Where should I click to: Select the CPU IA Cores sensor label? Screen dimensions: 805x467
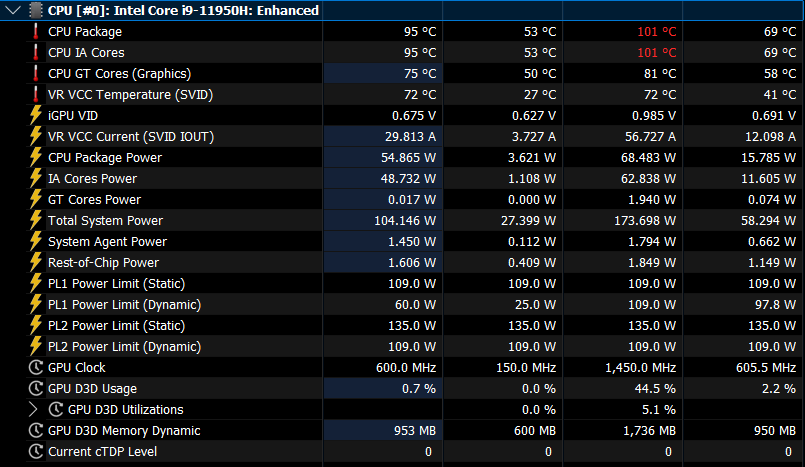86,53
